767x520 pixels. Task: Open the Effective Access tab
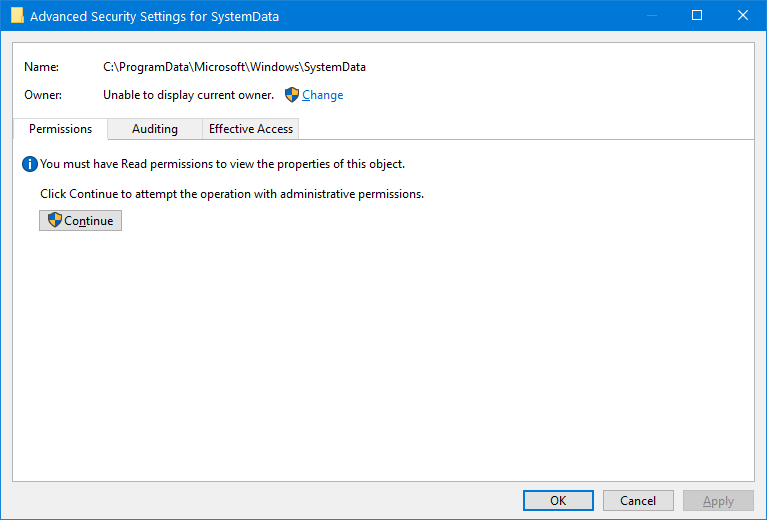point(250,129)
